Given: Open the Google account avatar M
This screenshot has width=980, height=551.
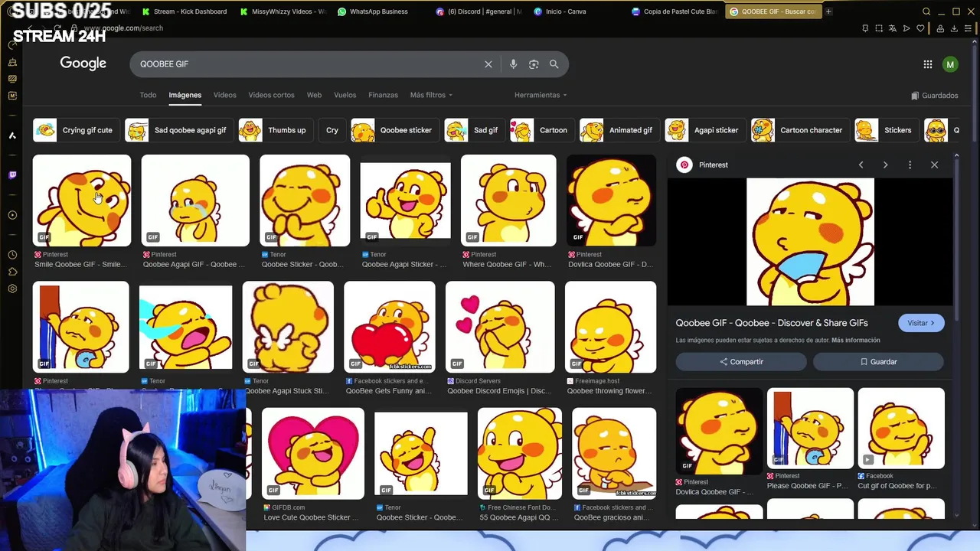Looking at the screenshot, I should click(950, 64).
